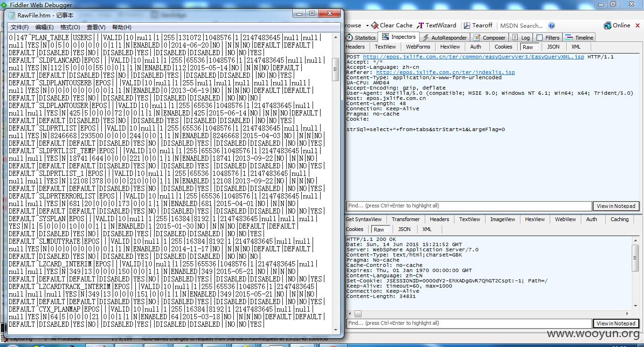Click the Online status icon in Fiddler toolbar
This screenshot has width=644, height=347.
pos(608,25)
